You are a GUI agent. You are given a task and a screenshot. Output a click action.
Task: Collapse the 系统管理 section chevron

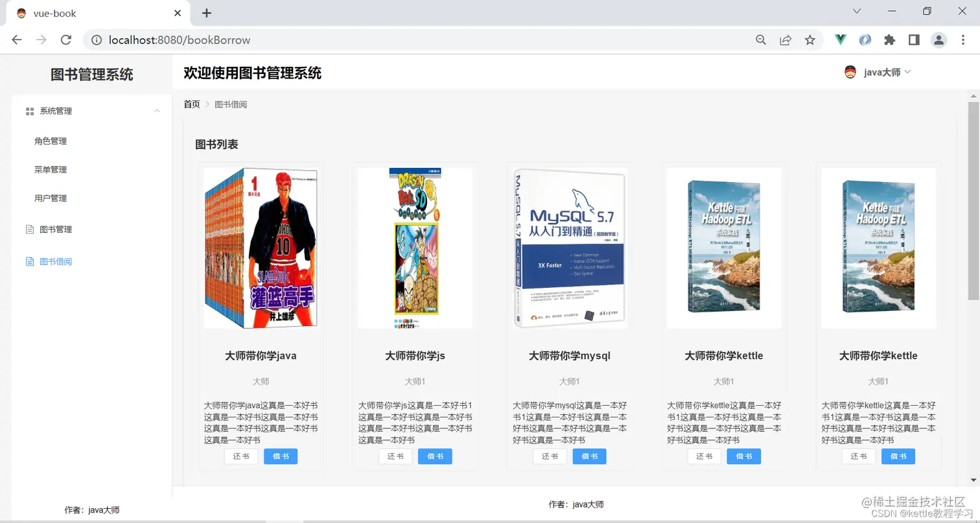[157, 111]
